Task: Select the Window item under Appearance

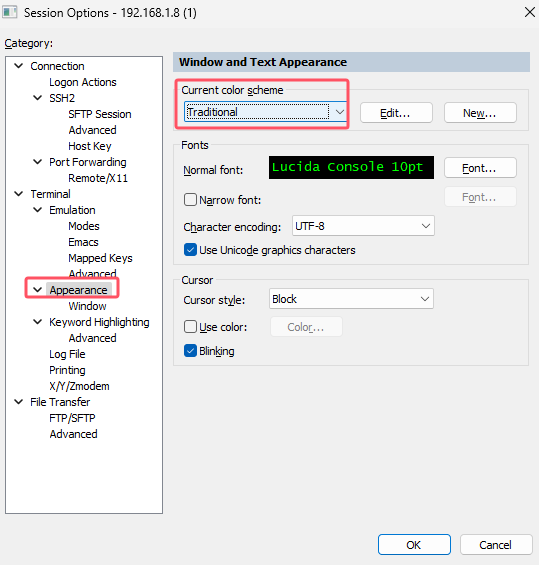Action: click(87, 306)
